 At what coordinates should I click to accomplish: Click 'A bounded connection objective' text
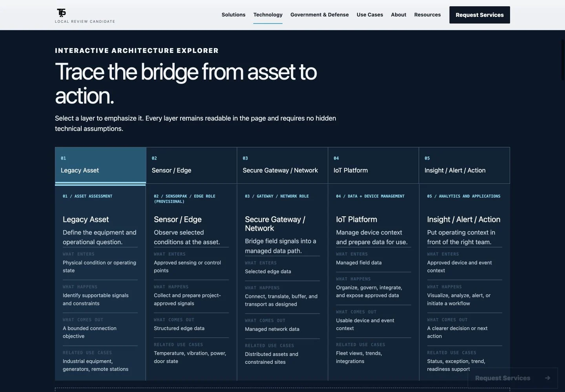click(89, 332)
